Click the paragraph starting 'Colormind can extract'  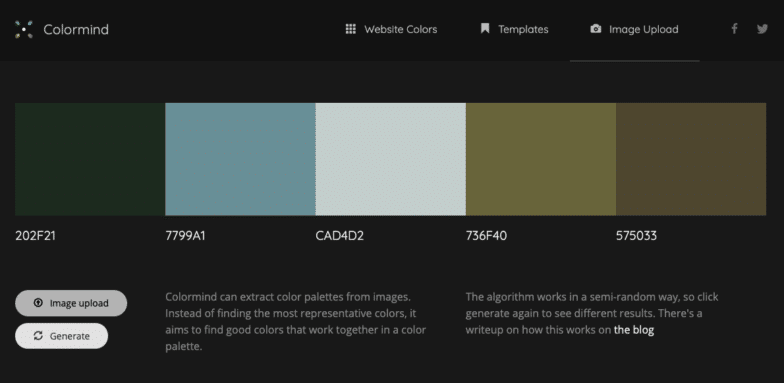(296, 322)
